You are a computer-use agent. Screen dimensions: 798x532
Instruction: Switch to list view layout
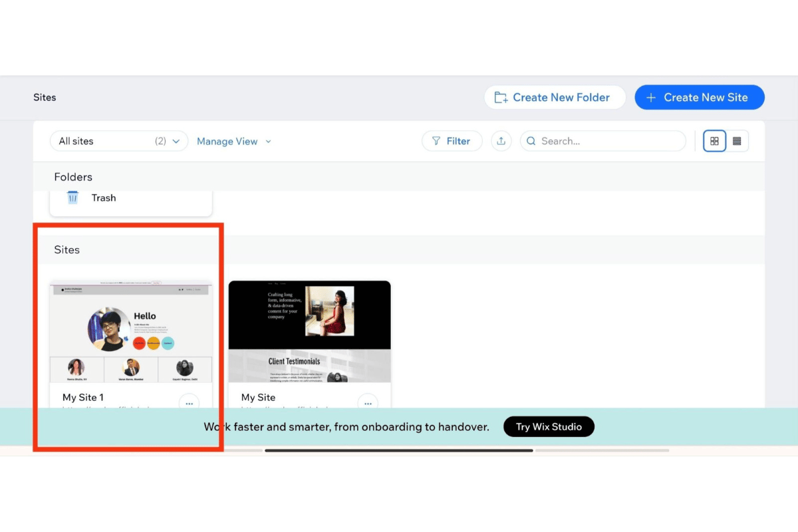[737, 141]
